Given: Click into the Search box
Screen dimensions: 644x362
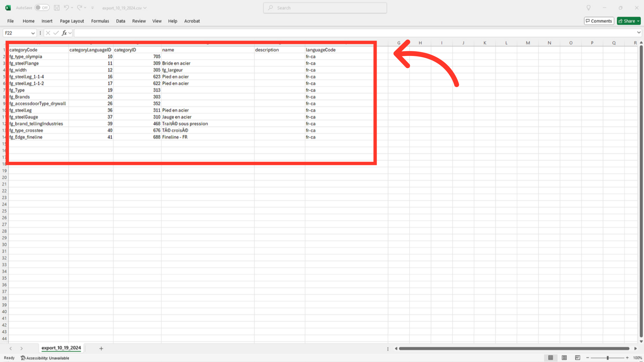Looking at the screenshot, I should pyautogui.click(x=325, y=8).
